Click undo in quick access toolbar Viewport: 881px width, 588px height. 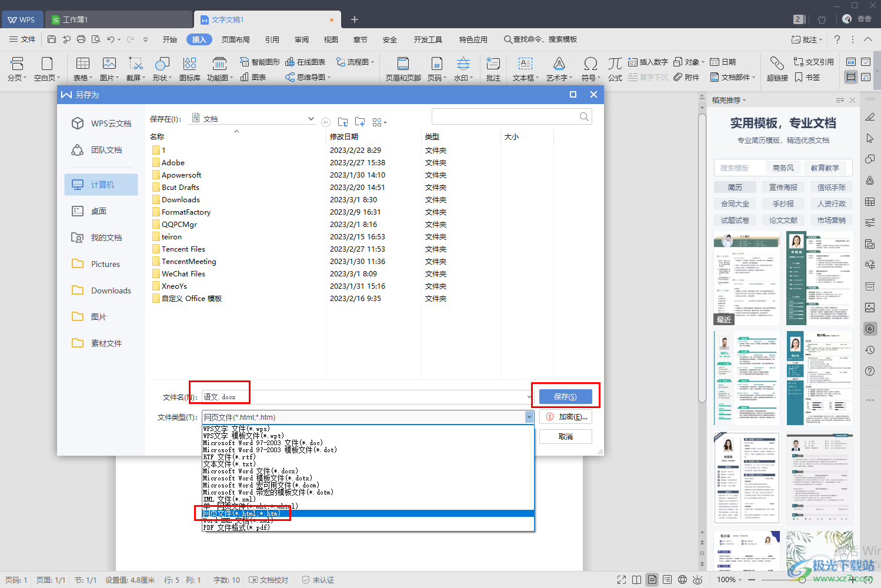click(x=111, y=39)
